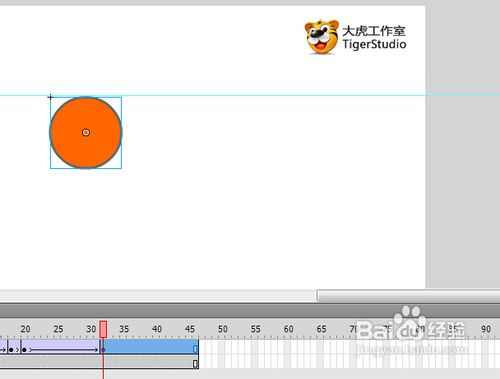
Task: Jump to frame 60 on the ruler
Action: pos(289,329)
